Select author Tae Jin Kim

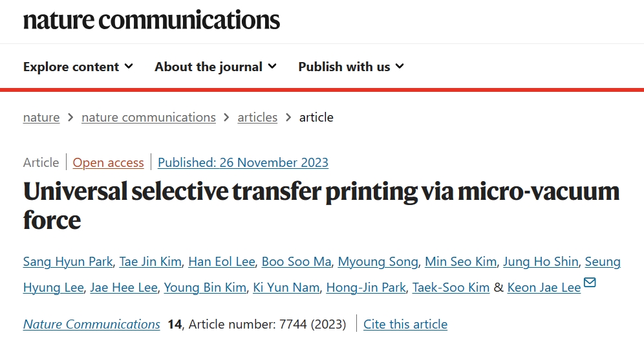point(150,262)
